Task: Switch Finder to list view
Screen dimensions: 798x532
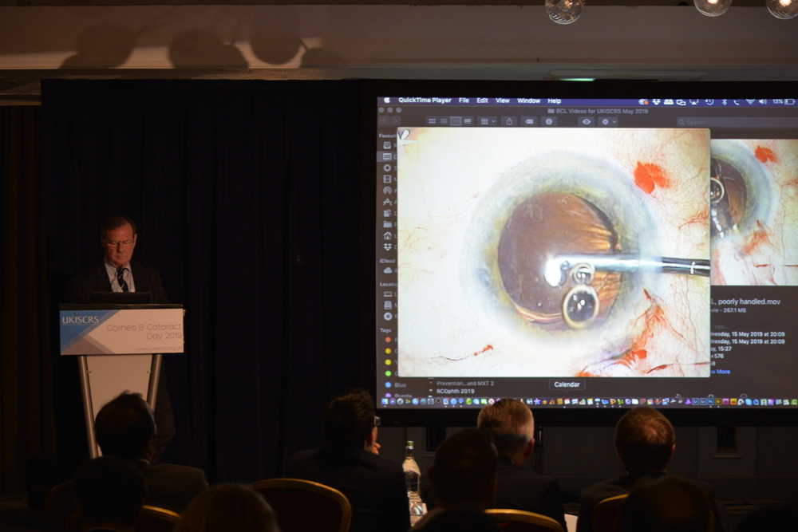Action: click(x=444, y=121)
